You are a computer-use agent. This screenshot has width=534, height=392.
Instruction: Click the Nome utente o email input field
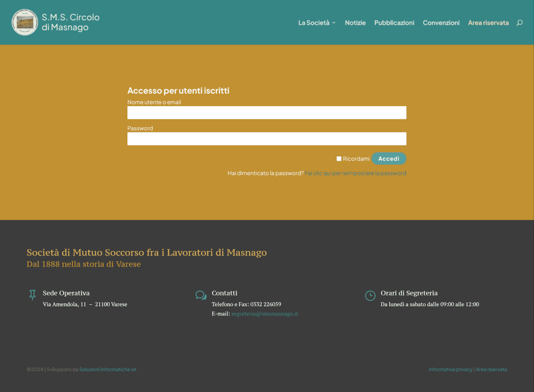pyautogui.click(x=266, y=113)
